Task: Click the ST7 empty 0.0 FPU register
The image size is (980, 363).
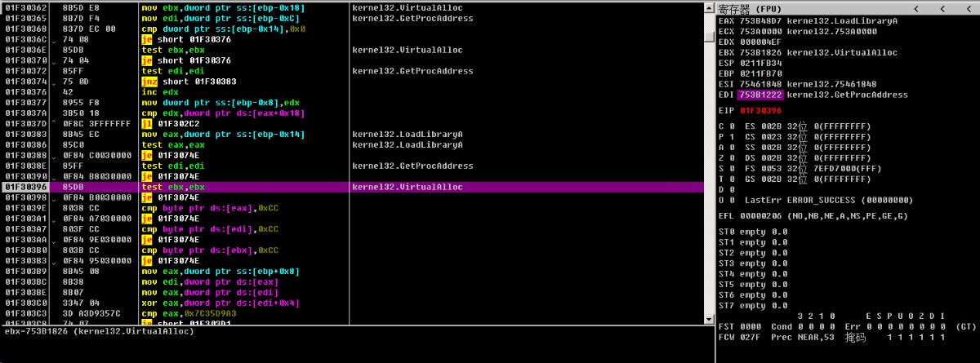Action: point(754,306)
